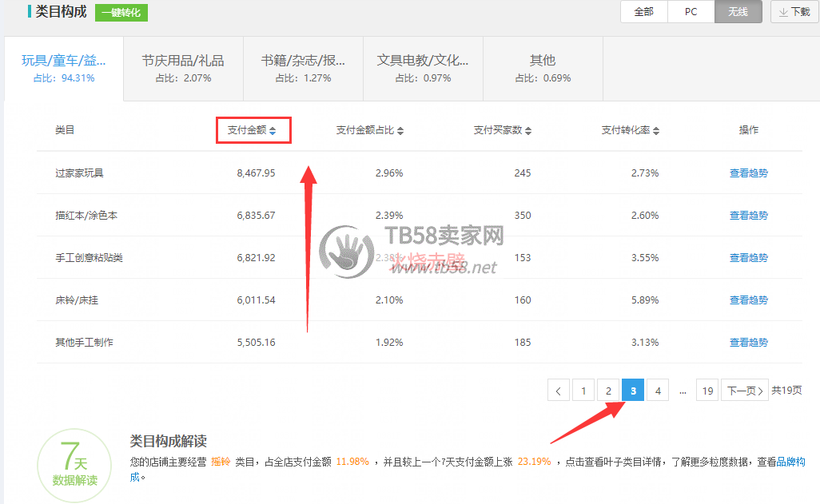The width and height of the screenshot is (820, 504).
Task: Click the 1.92% payment share value
Action: 389,343
